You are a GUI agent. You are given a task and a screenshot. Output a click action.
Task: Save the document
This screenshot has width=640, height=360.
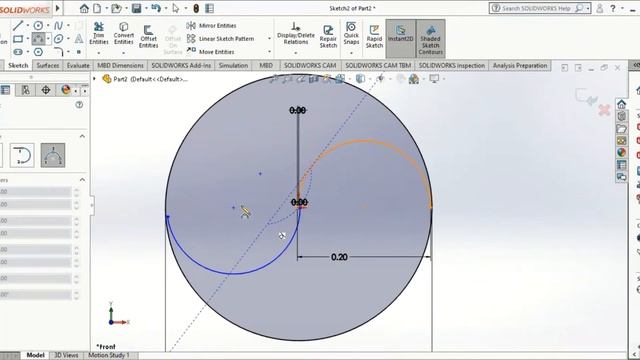[136, 8]
